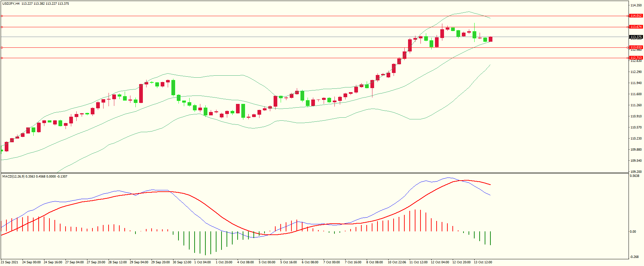Click the rightmost green MACD histogram bar

tap(490, 238)
